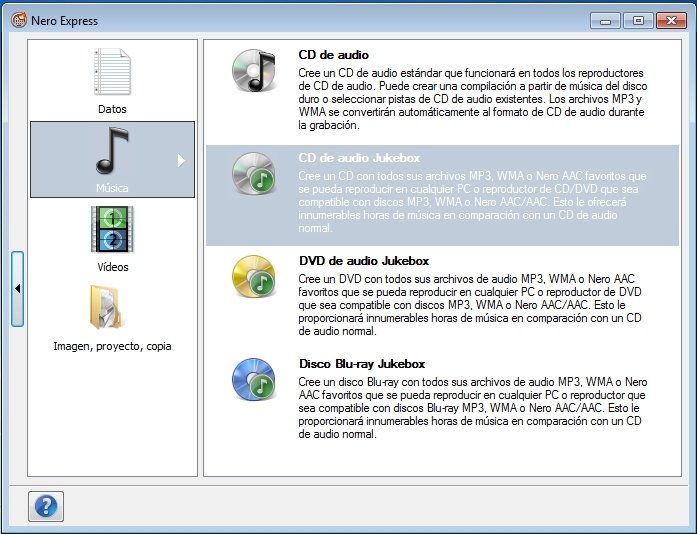
Task: Click the golden DVD de audio Jukebox icon
Action: (254, 277)
